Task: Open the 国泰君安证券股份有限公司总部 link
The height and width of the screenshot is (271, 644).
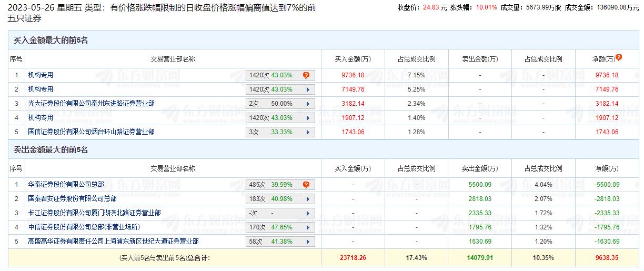Action: click(72, 199)
